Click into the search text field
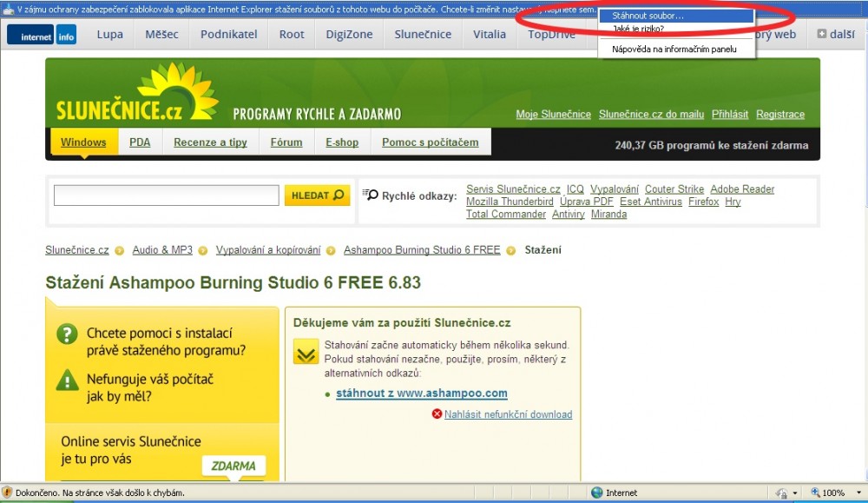The height and width of the screenshot is (503, 868). (166, 195)
